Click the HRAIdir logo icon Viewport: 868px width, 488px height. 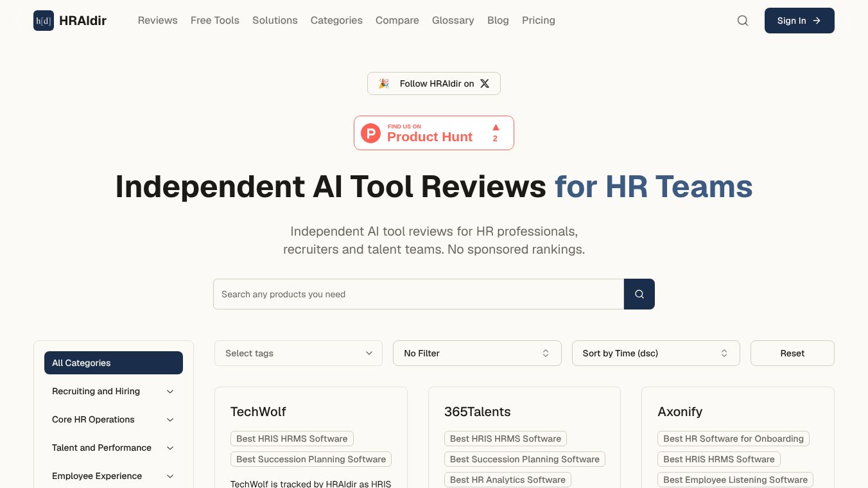[x=44, y=21]
